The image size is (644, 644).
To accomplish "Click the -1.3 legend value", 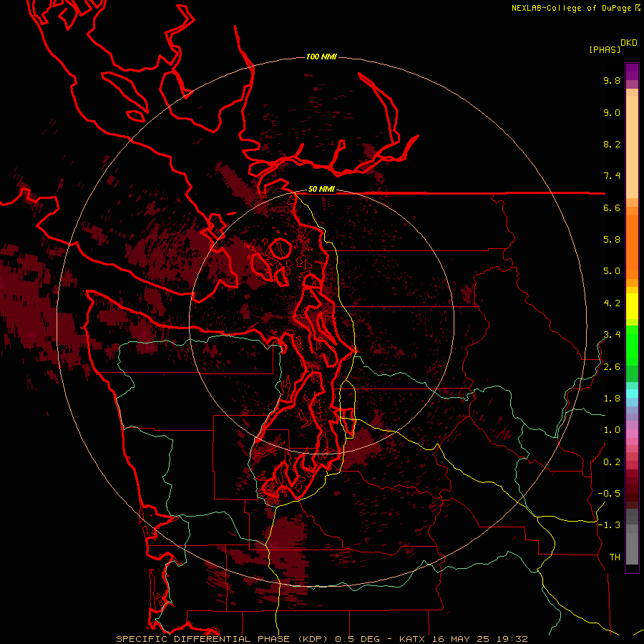I will click(x=609, y=525).
